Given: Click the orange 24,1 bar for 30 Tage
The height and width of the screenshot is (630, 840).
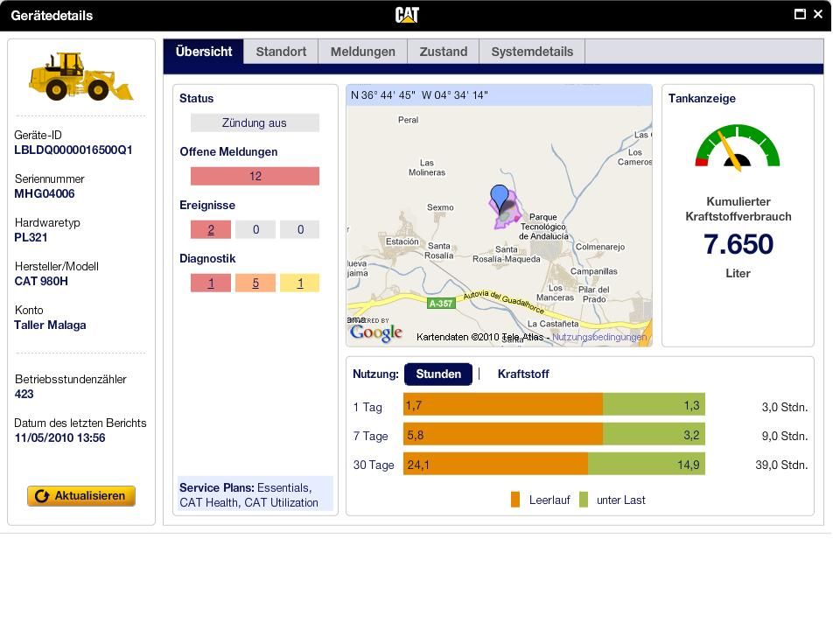Looking at the screenshot, I should pos(495,464).
